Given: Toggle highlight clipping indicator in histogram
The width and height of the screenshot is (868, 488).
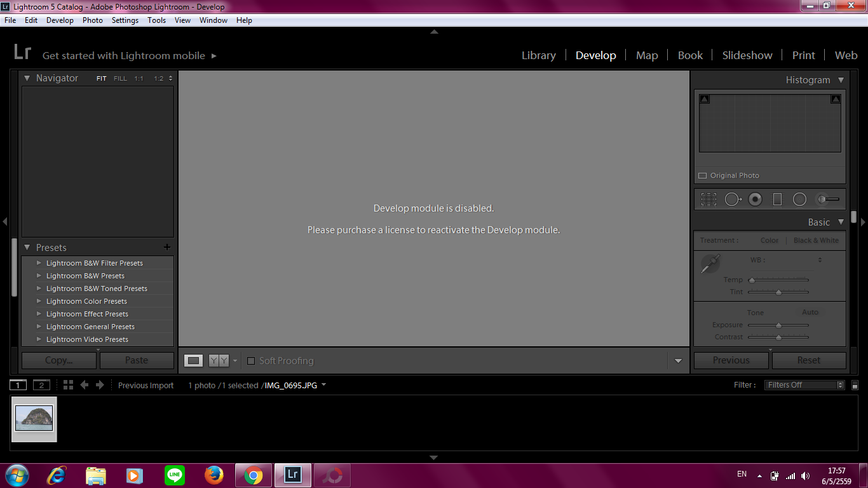Looking at the screenshot, I should click(x=836, y=99).
